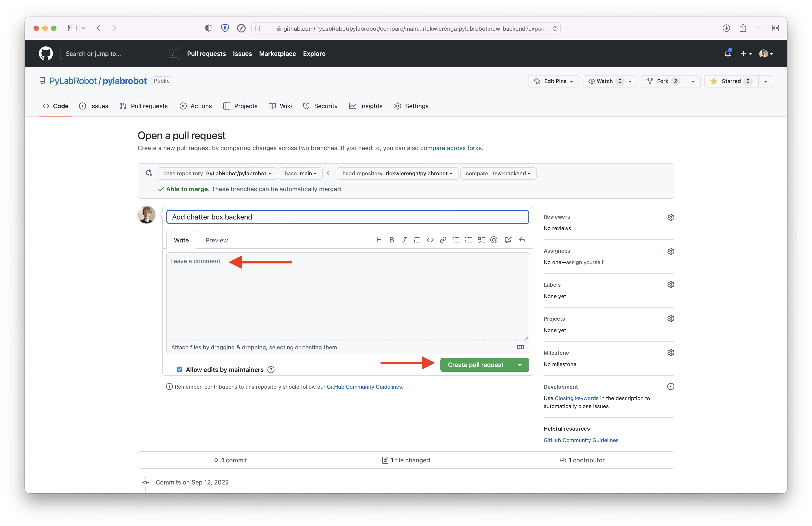
Task: Add a bulleted list
Action: (456, 240)
